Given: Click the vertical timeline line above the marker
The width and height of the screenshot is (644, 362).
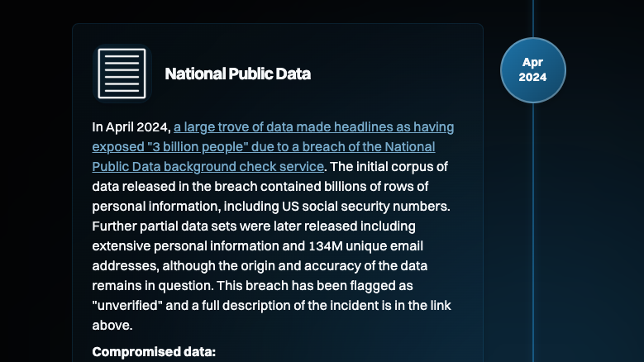Looking at the screenshot, I should pyautogui.click(x=533, y=18).
